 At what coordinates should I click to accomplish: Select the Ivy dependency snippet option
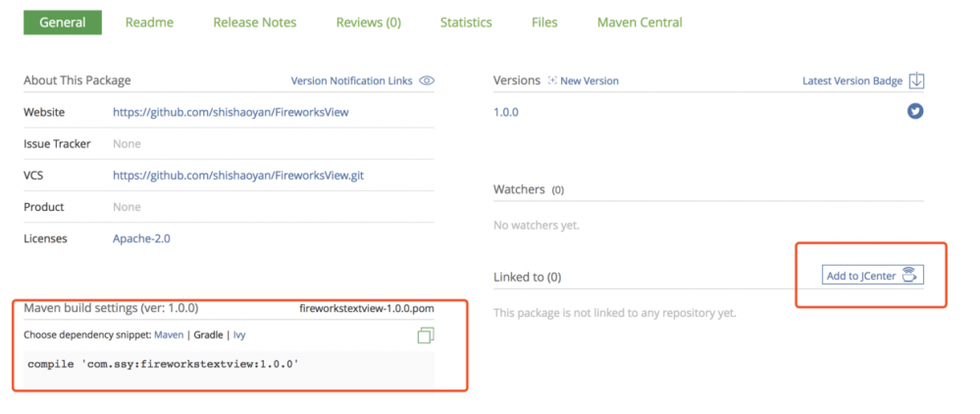point(239,335)
